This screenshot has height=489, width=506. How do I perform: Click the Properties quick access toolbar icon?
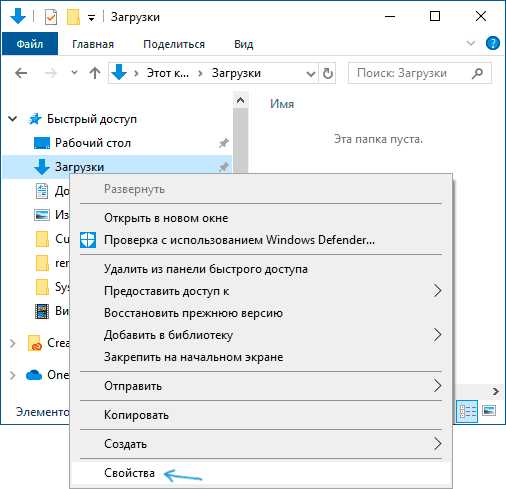(x=51, y=17)
